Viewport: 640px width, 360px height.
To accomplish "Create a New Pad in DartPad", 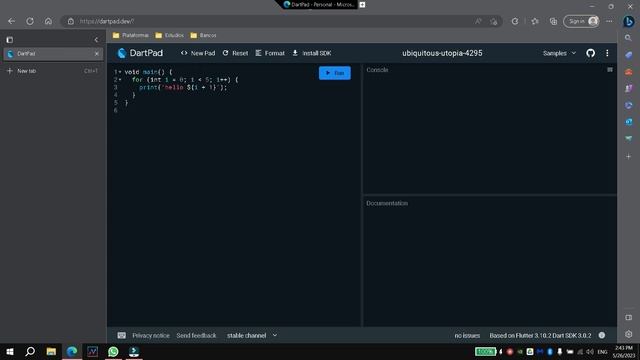I will click(198, 53).
